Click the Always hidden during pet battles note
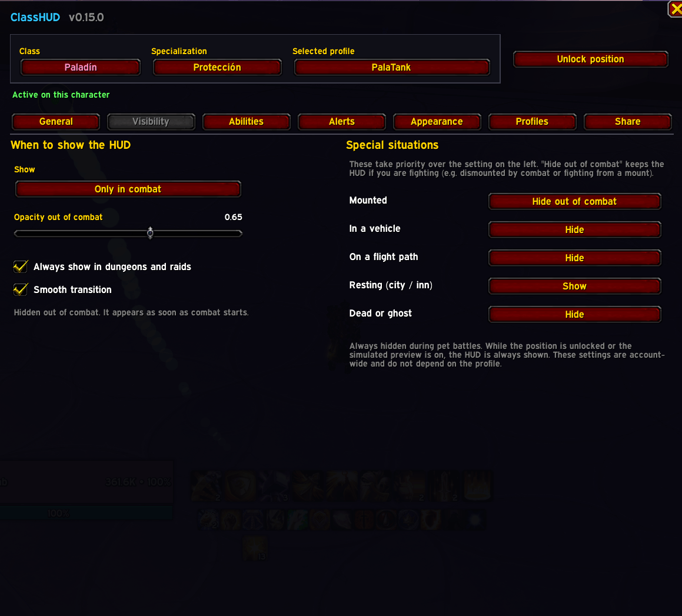682x616 pixels. coord(507,355)
